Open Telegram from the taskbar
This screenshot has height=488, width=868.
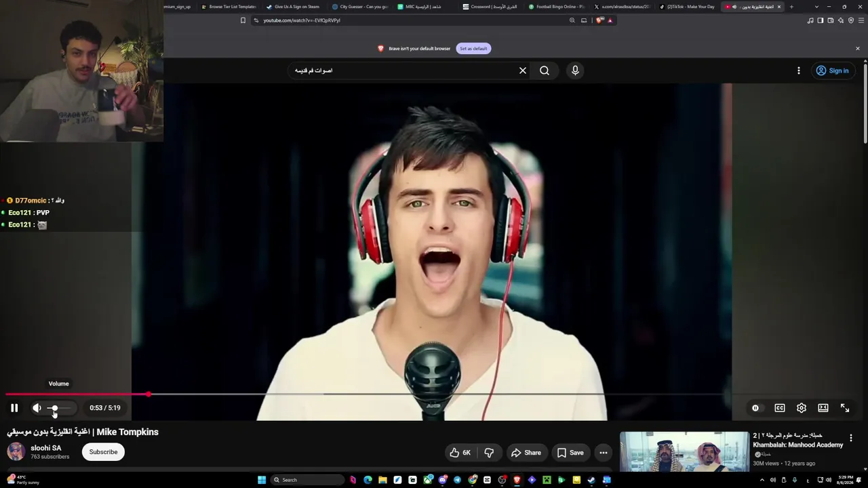[457, 480]
